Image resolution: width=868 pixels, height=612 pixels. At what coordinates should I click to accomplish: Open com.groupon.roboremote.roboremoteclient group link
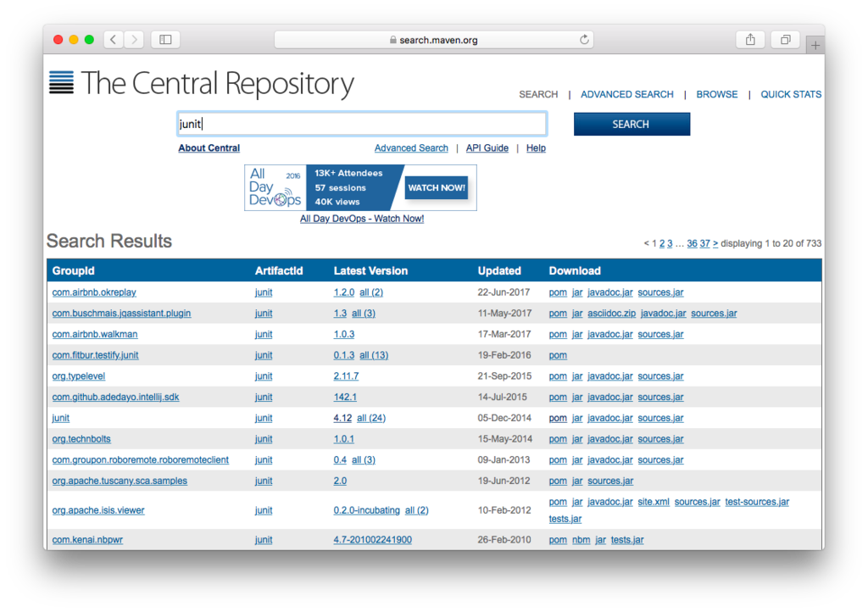[x=141, y=459]
